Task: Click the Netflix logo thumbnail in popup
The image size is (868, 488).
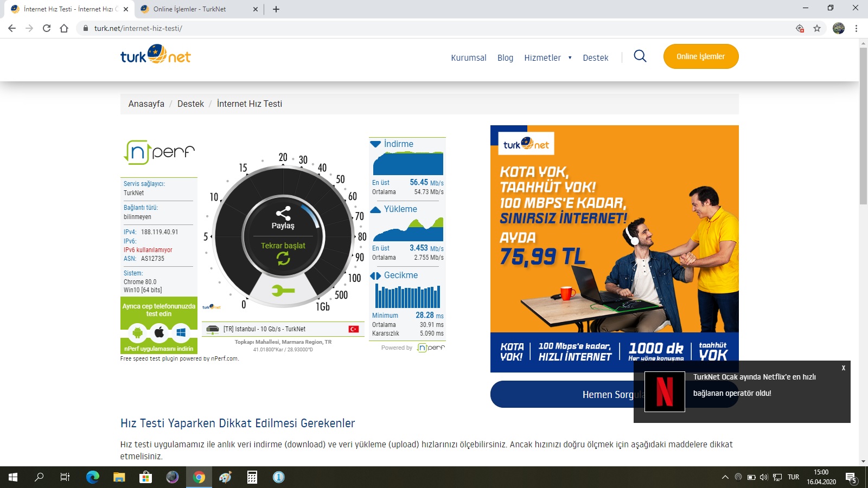Action: [x=665, y=391]
